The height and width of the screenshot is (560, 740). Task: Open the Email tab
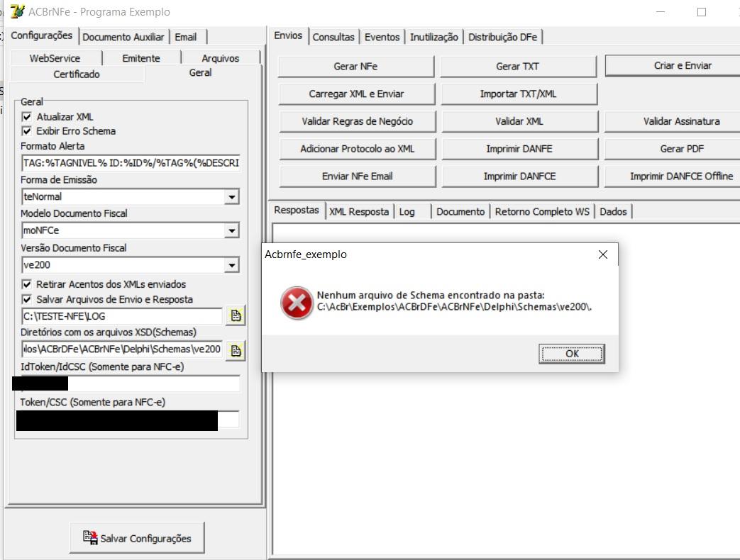click(x=186, y=38)
